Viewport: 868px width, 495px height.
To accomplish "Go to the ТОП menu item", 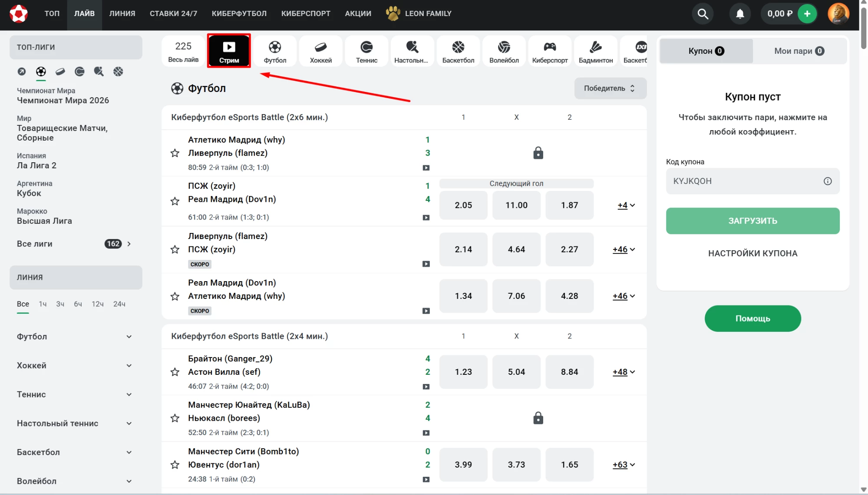I will coord(52,13).
